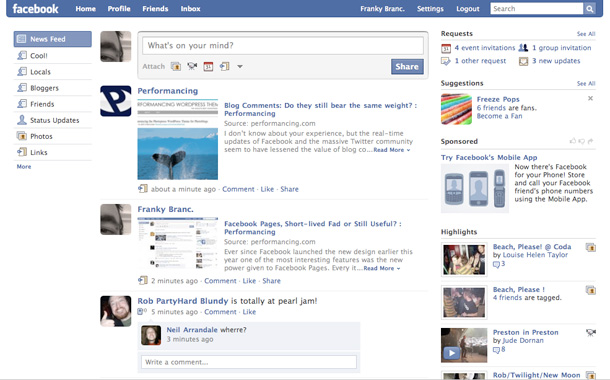Attach a link using the link icon

pyautogui.click(x=224, y=67)
